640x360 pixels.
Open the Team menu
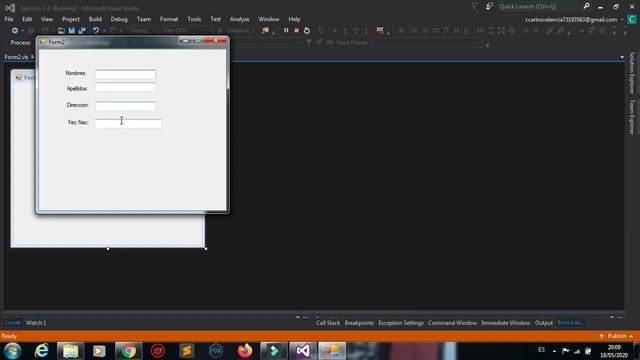pos(144,19)
